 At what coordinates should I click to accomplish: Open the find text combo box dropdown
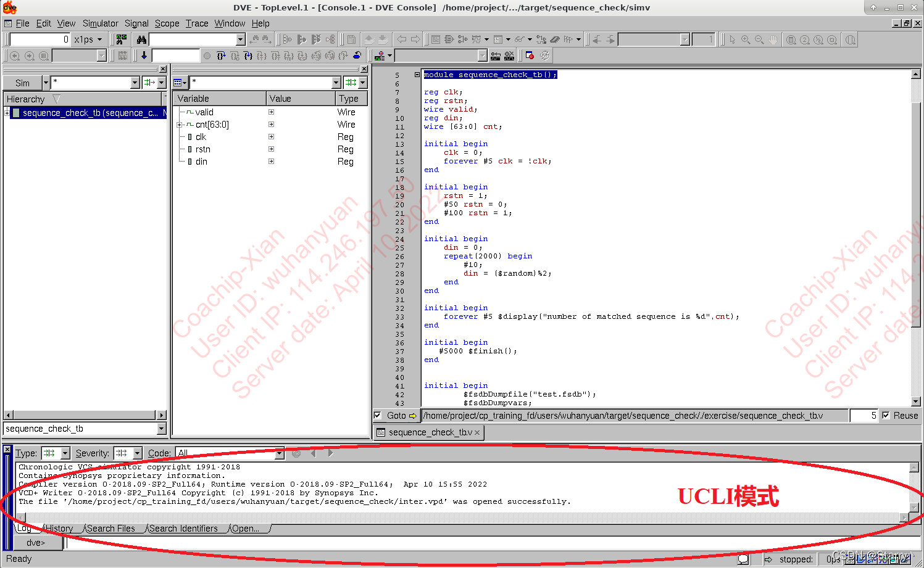coord(241,39)
